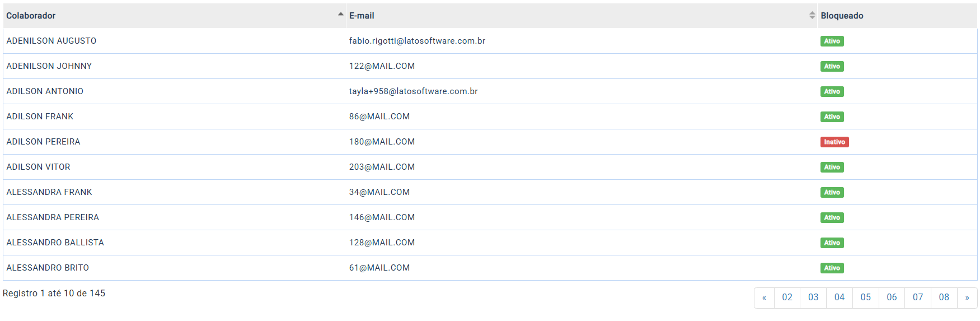The image size is (980, 321).
Task: Go to page 08 of the table
Action: pos(944,297)
